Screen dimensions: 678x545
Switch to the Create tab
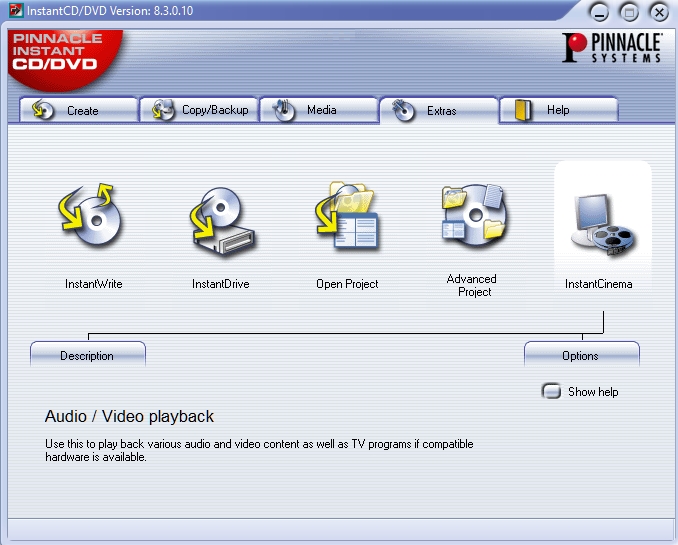(x=79, y=110)
